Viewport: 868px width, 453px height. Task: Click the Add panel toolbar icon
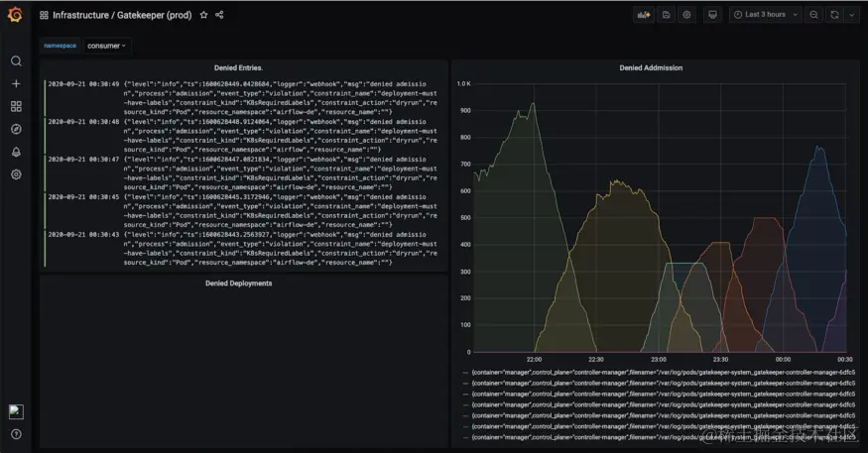[643, 15]
